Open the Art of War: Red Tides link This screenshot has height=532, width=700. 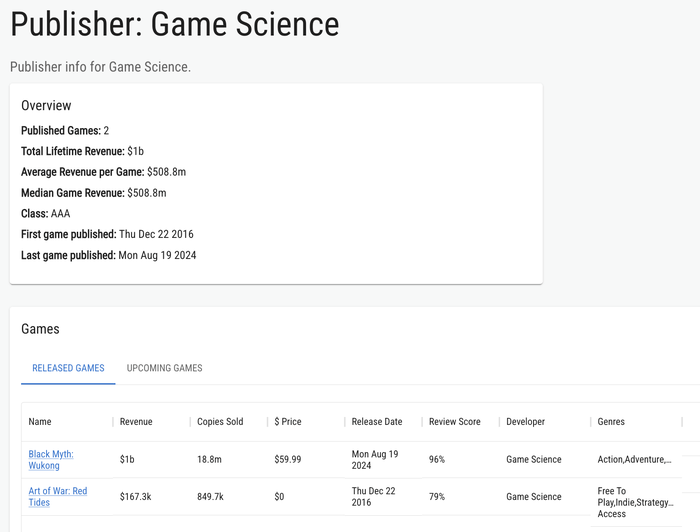point(58,496)
